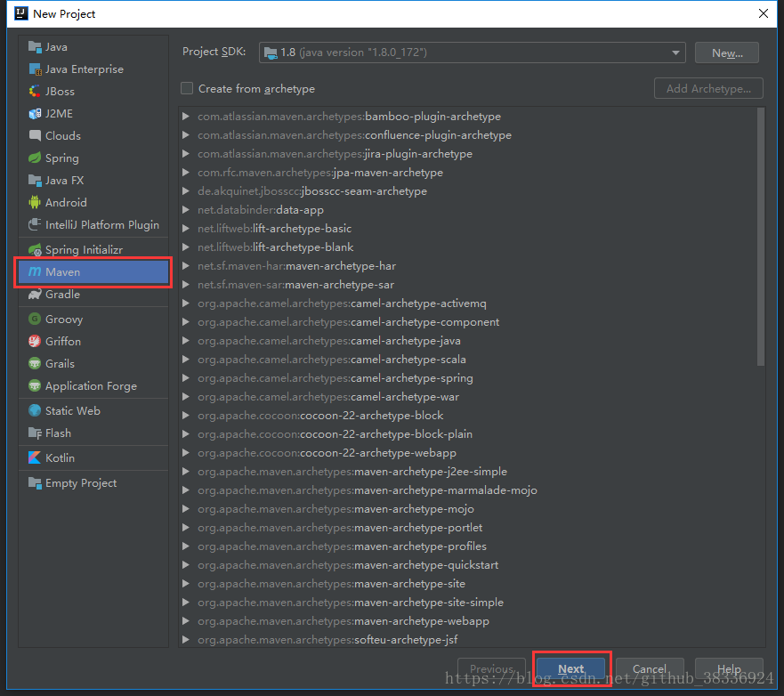Select camel-archetype-activemq row
784x696 pixels.
point(472,303)
